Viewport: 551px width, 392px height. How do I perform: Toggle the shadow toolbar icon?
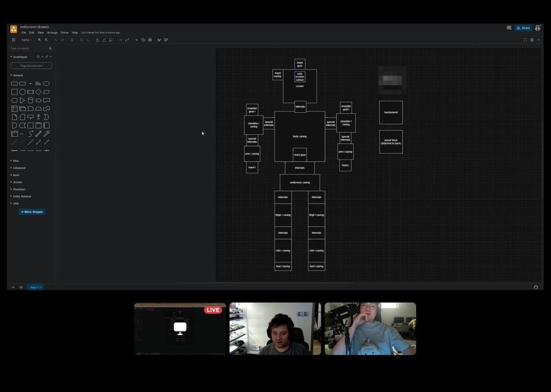tap(111, 40)
